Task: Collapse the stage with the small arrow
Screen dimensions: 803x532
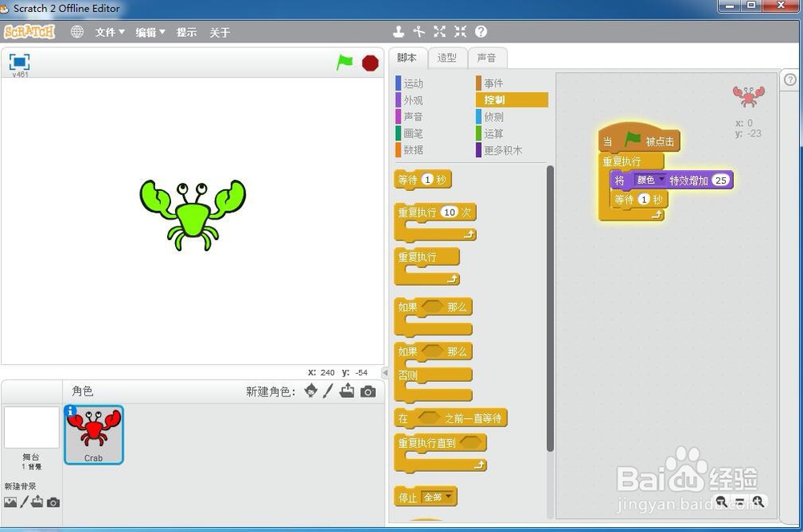Action: pos(385,372)
